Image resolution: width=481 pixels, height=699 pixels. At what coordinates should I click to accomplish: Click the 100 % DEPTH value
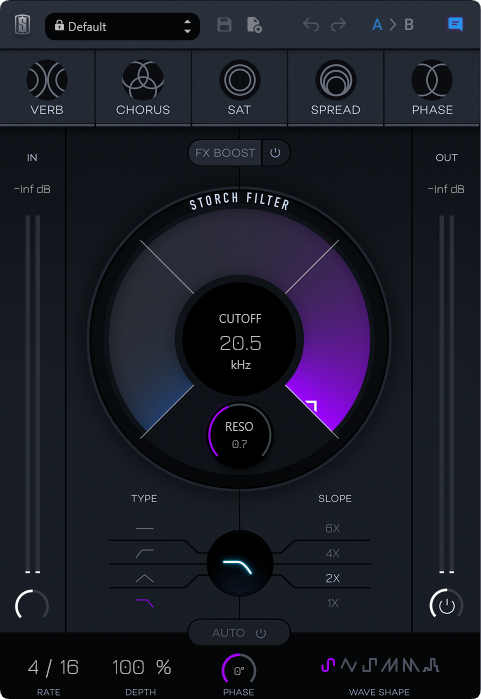pyautogui.click(x=142, y=667)
